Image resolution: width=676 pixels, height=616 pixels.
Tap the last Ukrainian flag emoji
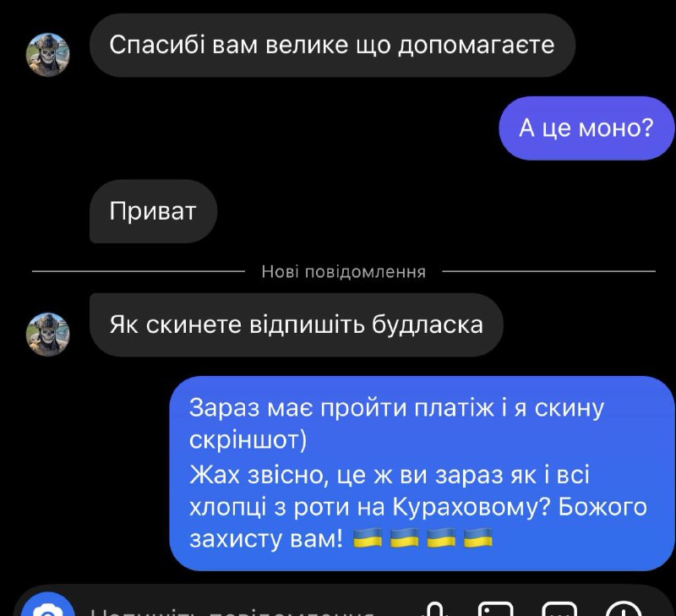(x=478, y=538)
